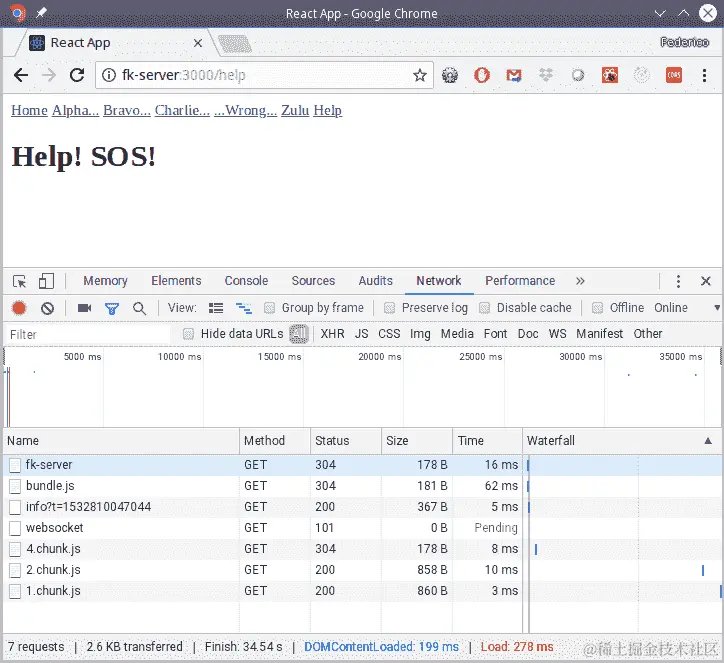The image size is (724, 663).
Task: Select the 4.chunk.js request row
Action: point(362,549)
